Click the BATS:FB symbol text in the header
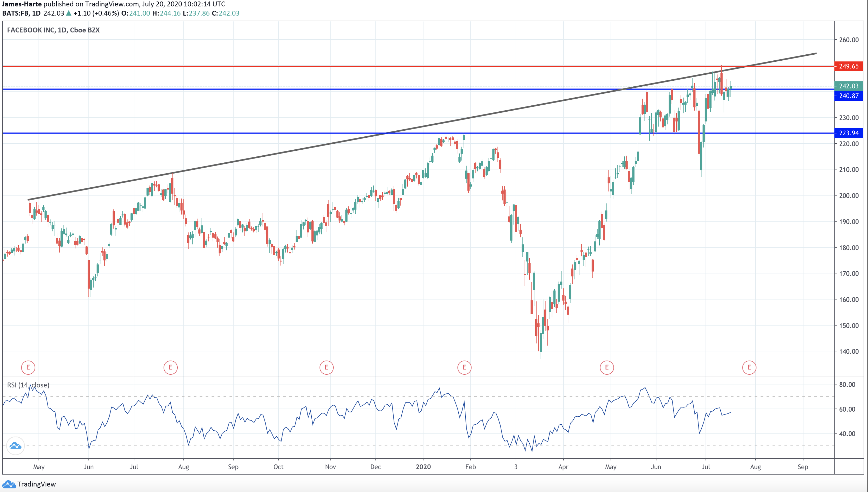868x492 pixels. (x=16, y=13)
